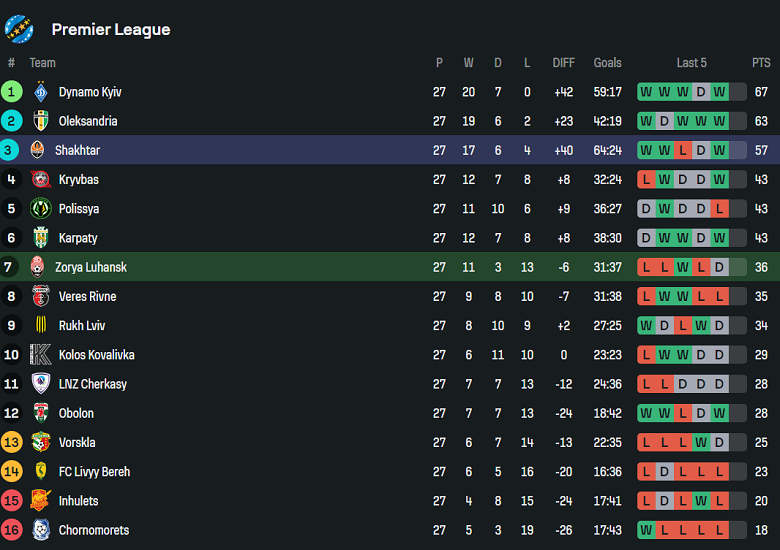Click Shakhtar's red loss badge in Last 5
Screen dimensions: 780x550
[682, 150]
